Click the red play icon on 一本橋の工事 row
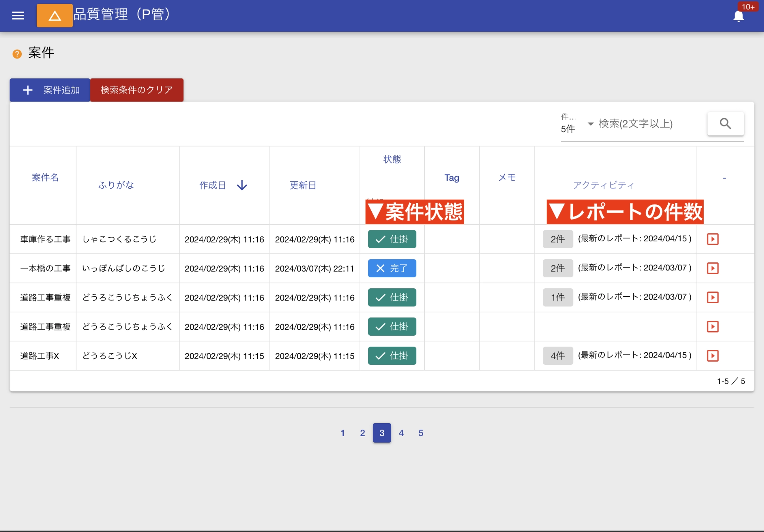This screenshot has width=764, height=532. [713, 268]
